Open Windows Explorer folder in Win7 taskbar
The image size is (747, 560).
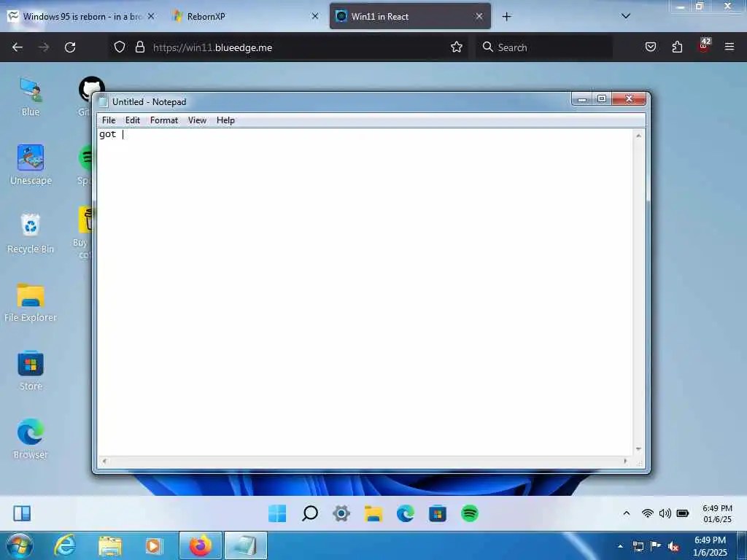(110, 546)
